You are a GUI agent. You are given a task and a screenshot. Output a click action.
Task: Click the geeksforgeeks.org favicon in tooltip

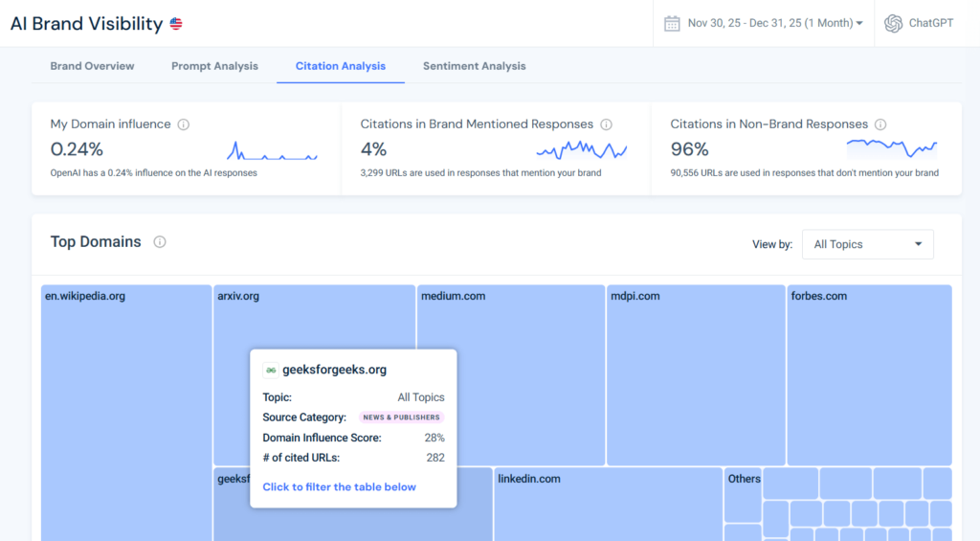pos(271,370)
